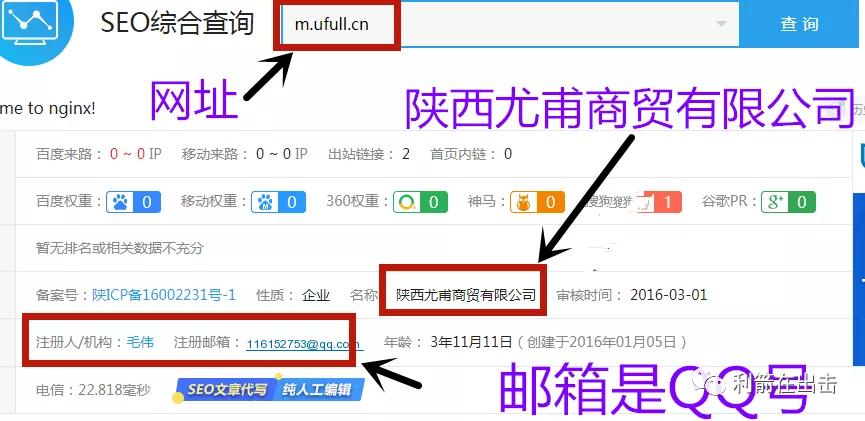Click the Google PR g+ badge

pos(788,202)
